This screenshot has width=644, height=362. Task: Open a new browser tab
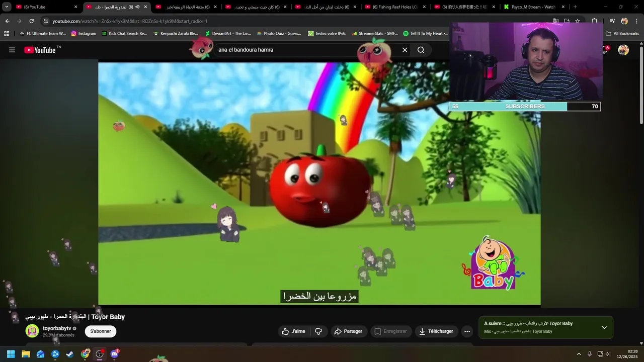[575, 7]
